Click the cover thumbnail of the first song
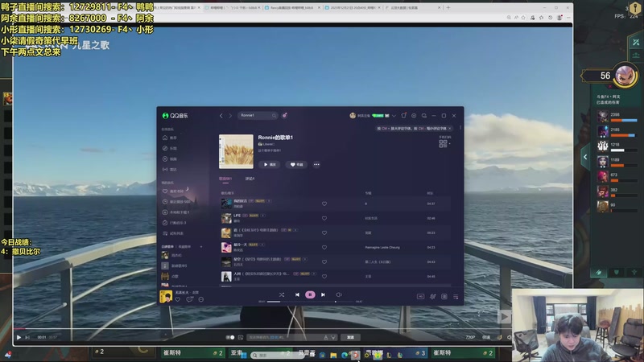The image size is (644, 362). (x=226, y=204)
